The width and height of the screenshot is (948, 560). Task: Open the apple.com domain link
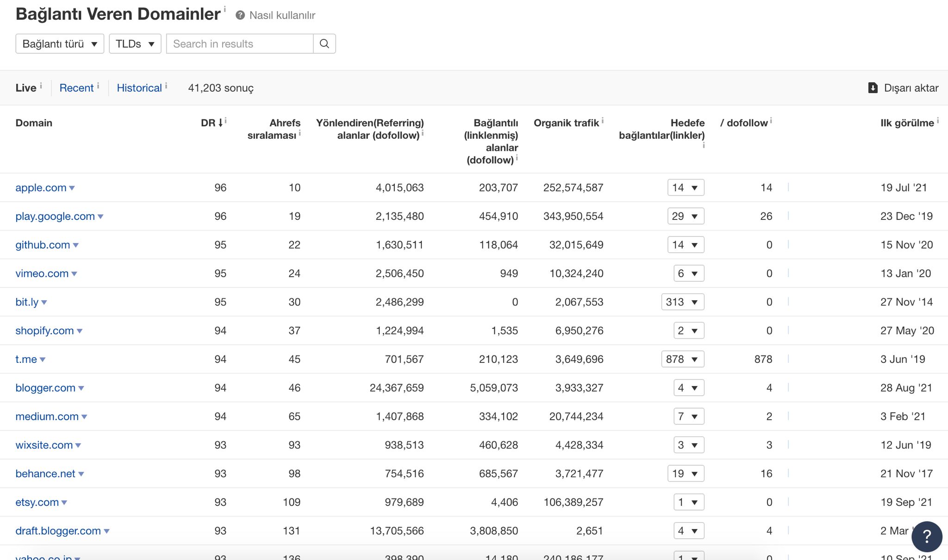click(41, 187)
